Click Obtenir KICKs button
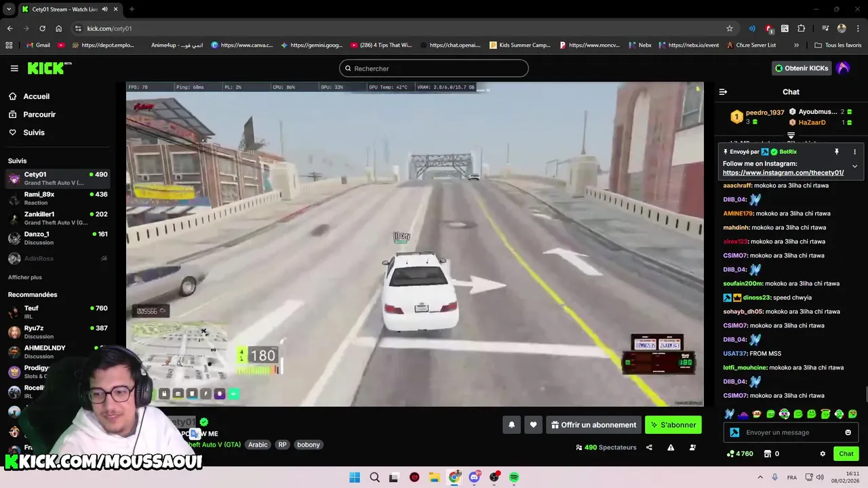The width and height of the screenshot is (868, 488). [x=802, y=68]
